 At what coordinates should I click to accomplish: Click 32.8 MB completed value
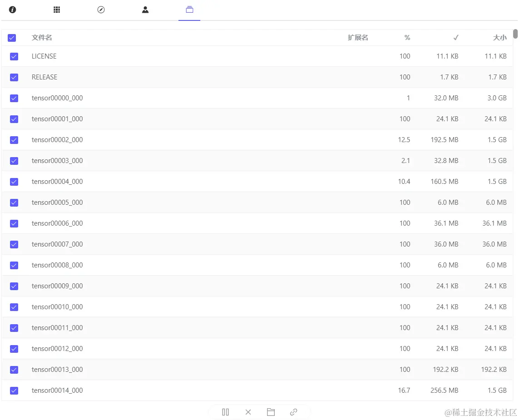click(x=446, y=161)
